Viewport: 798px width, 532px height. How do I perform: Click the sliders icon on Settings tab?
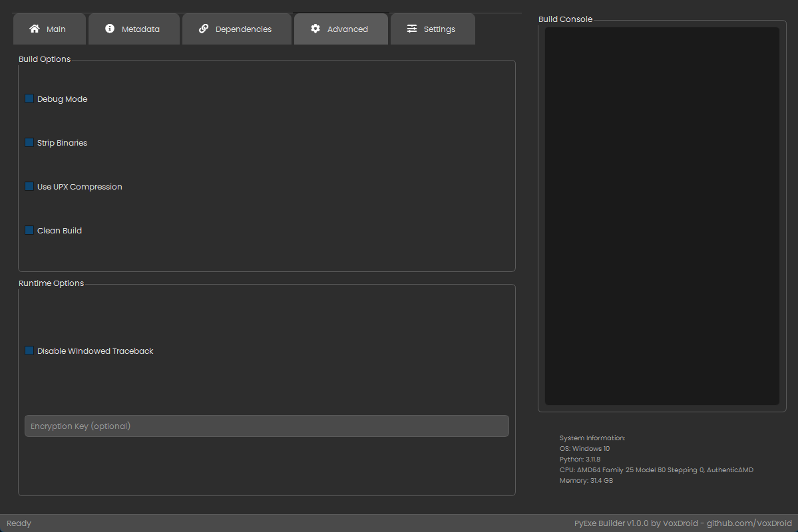[412, 29]
